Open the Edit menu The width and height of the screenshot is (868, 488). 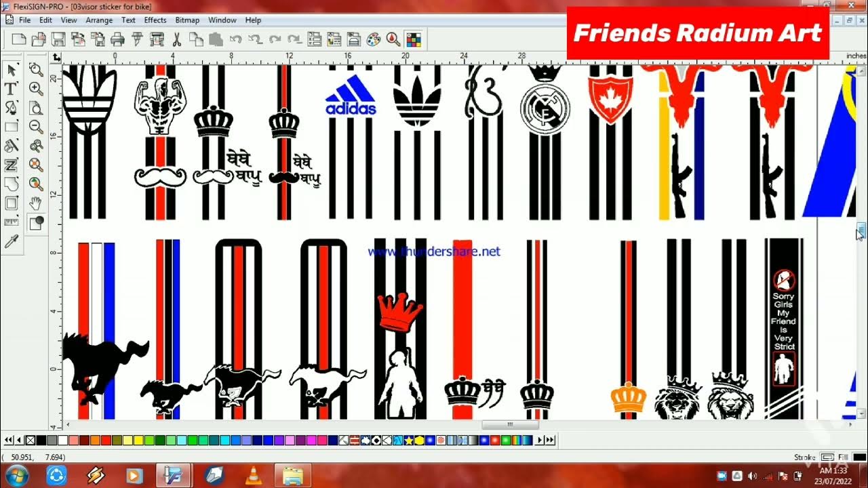pyautogui.click(x=45, y=20)
